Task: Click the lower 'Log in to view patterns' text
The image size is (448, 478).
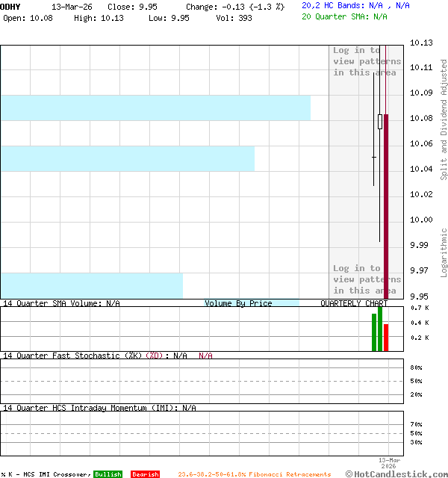Action: tap(367, 279)
